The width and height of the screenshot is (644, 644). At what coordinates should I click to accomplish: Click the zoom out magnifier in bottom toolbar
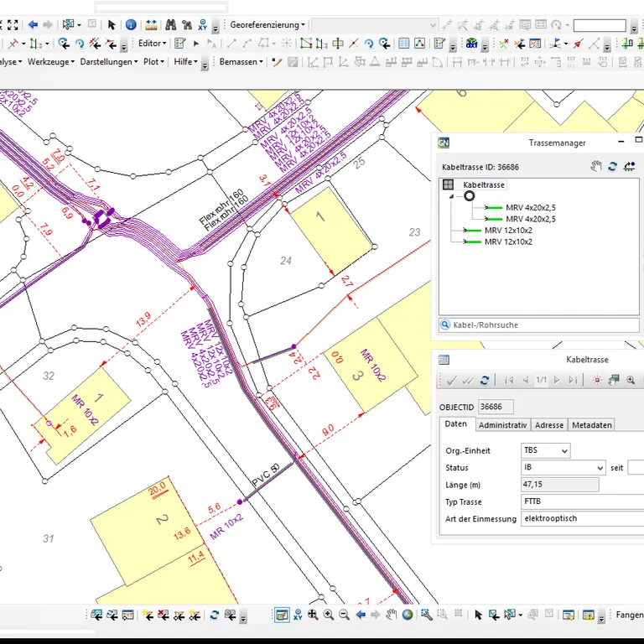(344, 615)
